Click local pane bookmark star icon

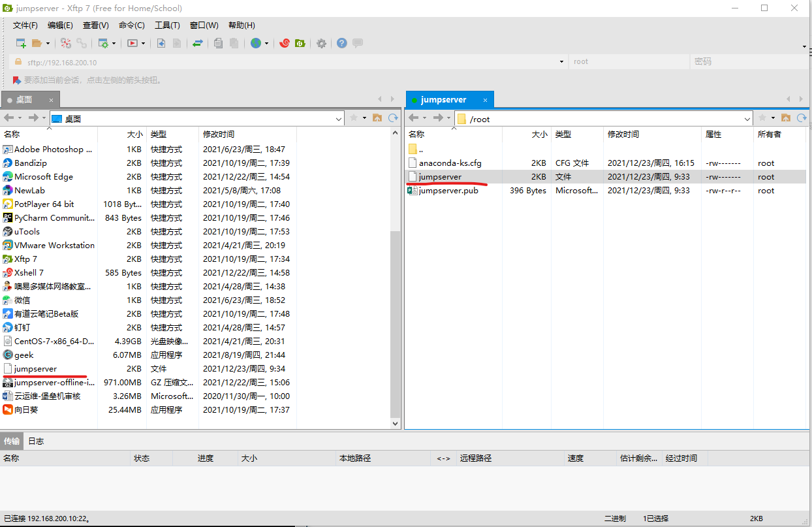coord(354,118)
